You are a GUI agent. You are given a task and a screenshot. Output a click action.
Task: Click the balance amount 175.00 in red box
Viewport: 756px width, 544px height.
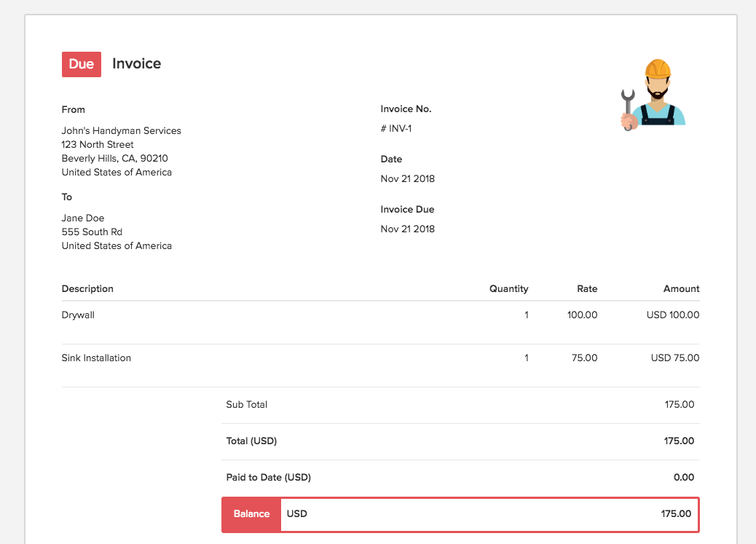pos(676,514)
